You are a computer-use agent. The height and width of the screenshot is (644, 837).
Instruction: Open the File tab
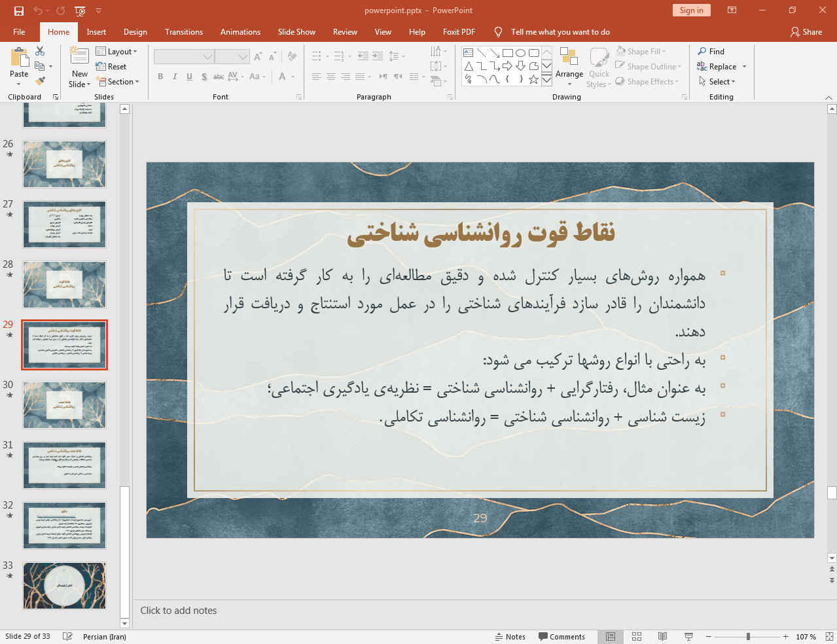tap(19, 31)
